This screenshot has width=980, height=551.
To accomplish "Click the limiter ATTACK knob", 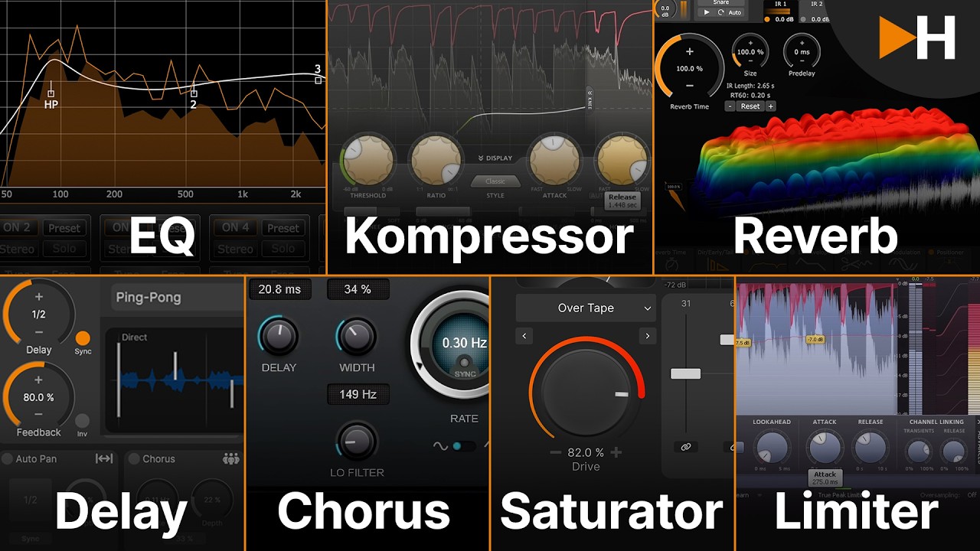I will tap(825, 448).
